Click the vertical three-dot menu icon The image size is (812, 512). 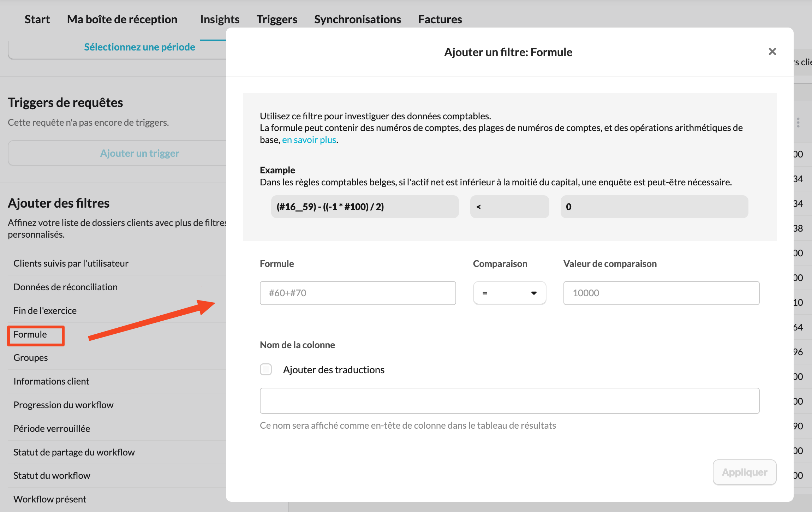[x=798, y=123]
